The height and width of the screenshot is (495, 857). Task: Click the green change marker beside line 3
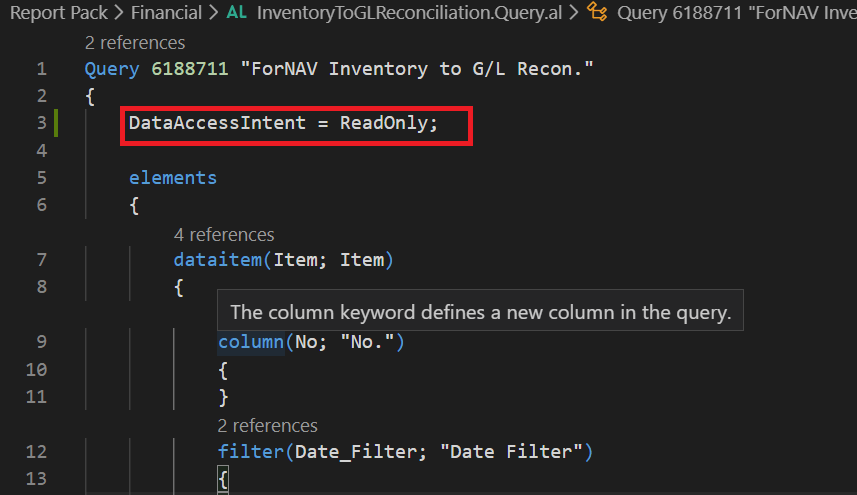coord(58,124)
